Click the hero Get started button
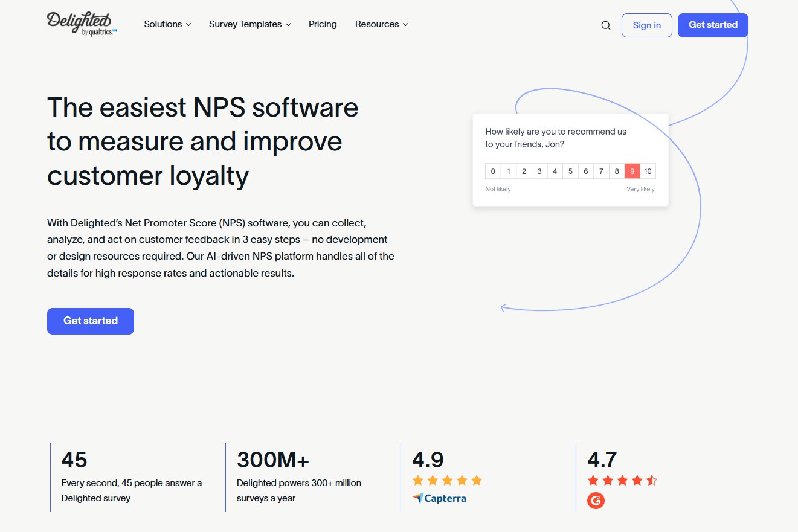The image size is (798, 532). (x=91, y=321)
